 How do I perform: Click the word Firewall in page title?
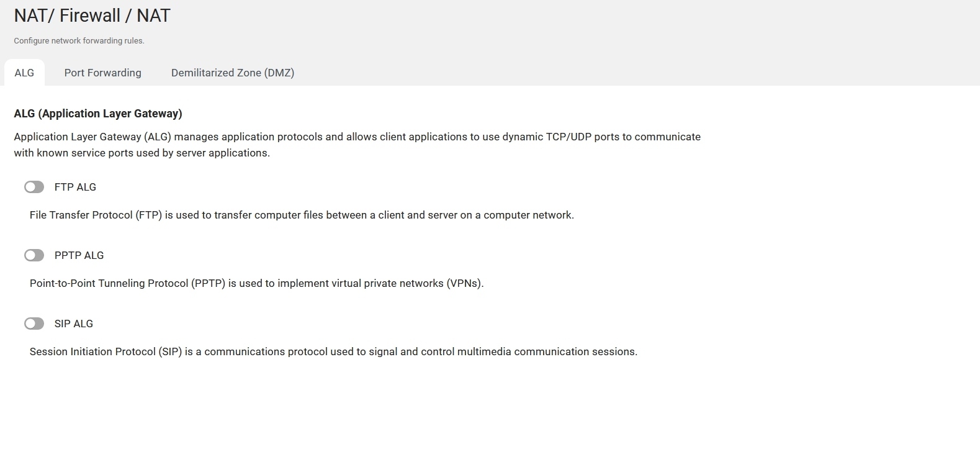click(x=90, y=16)
